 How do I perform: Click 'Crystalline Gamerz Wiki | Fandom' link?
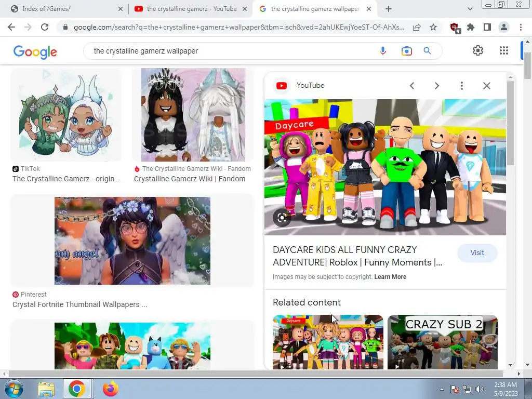coord(190,179)
